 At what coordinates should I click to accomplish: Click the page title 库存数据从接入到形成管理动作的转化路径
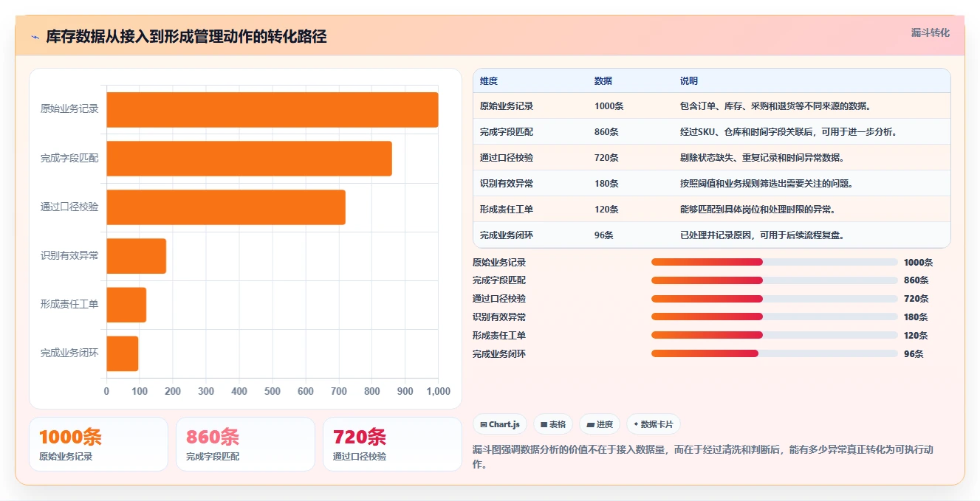coord(186,37)
